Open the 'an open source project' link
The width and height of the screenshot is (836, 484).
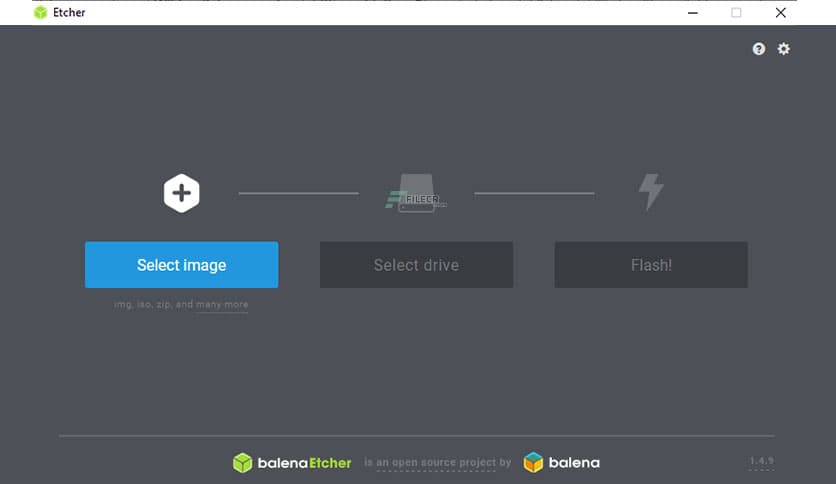pyautogui.click(x=436, y=463)
